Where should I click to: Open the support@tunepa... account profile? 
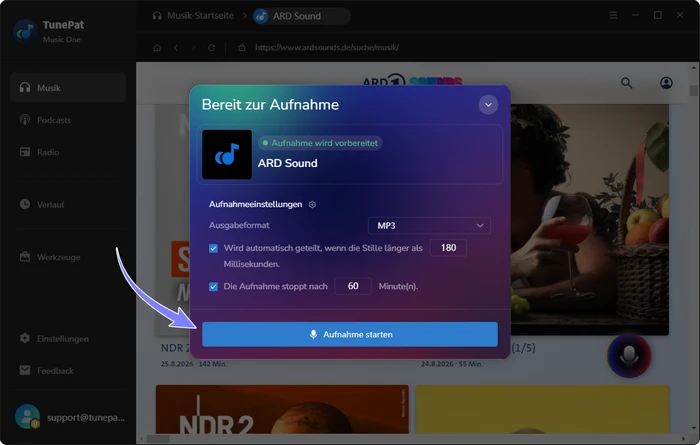[x=70, y=417]
